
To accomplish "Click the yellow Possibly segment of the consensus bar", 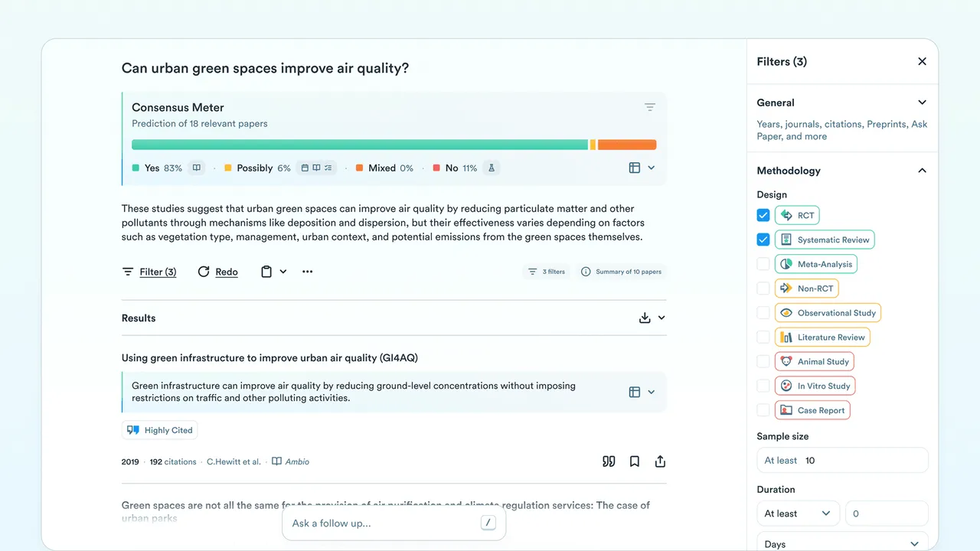I will [593, 145].
